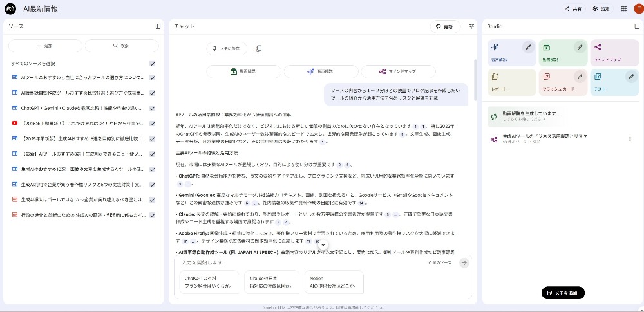This screenshot has height=312, width=644.
Task: Click pencil icon on the フラッシュカード tile
Action: point(580,77)
